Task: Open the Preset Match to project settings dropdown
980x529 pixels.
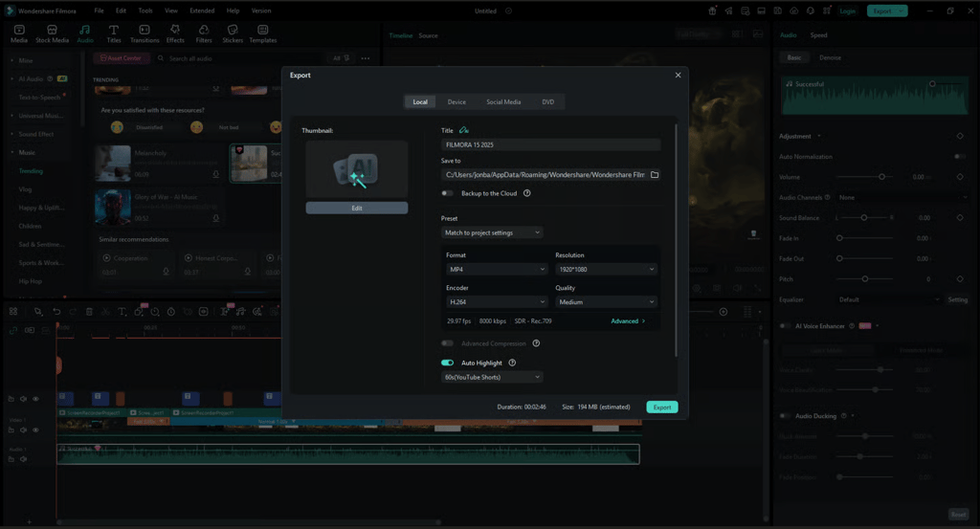Action: 492,232
